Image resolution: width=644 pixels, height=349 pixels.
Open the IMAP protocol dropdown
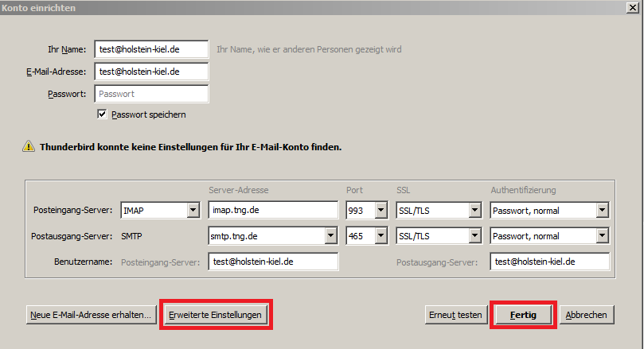click(x=192, y=211)
